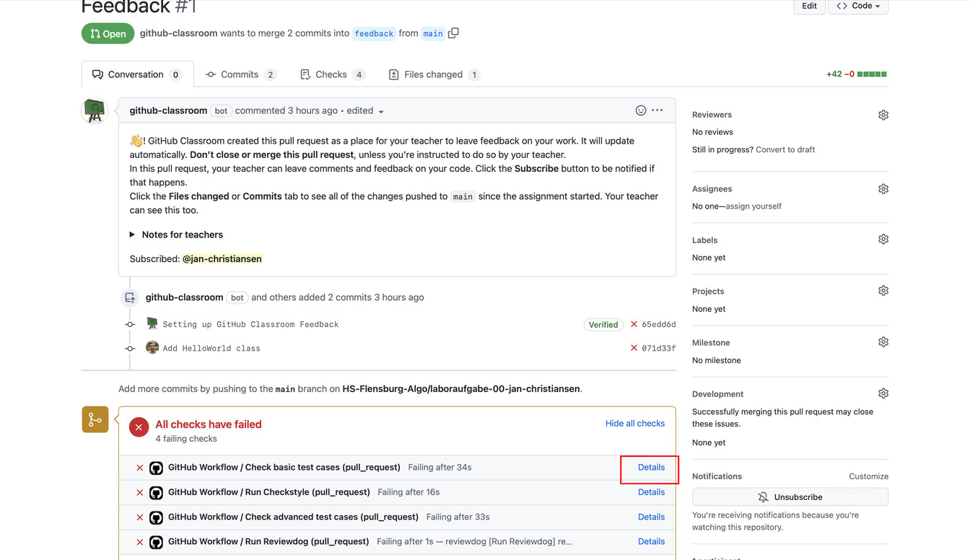
Task: Open the Development gear settings
Action: (883, 394)
